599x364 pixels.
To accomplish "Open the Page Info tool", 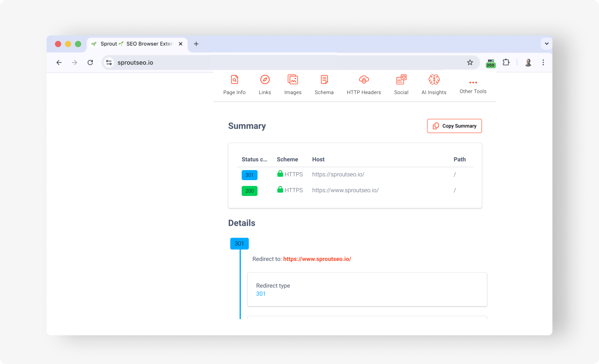I will [234, 85].
